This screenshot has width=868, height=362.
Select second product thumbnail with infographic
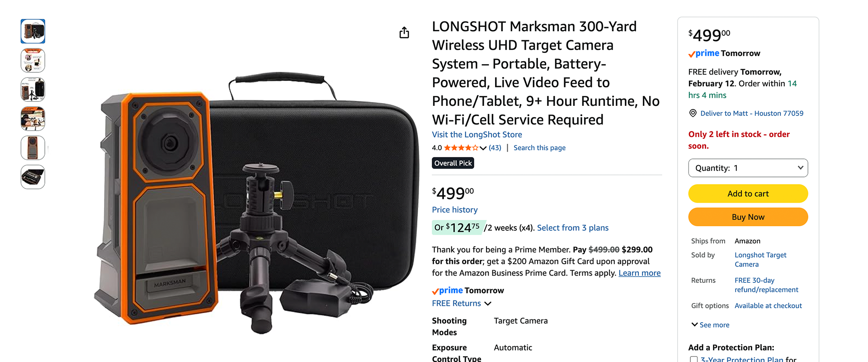[x=33, y=60]
